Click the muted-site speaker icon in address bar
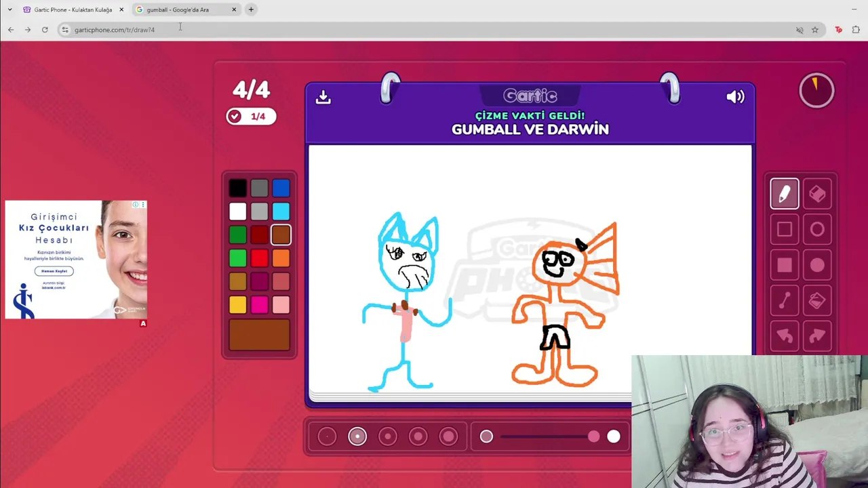868x488 pixels. pyautogui.click(x=800, y=30)
